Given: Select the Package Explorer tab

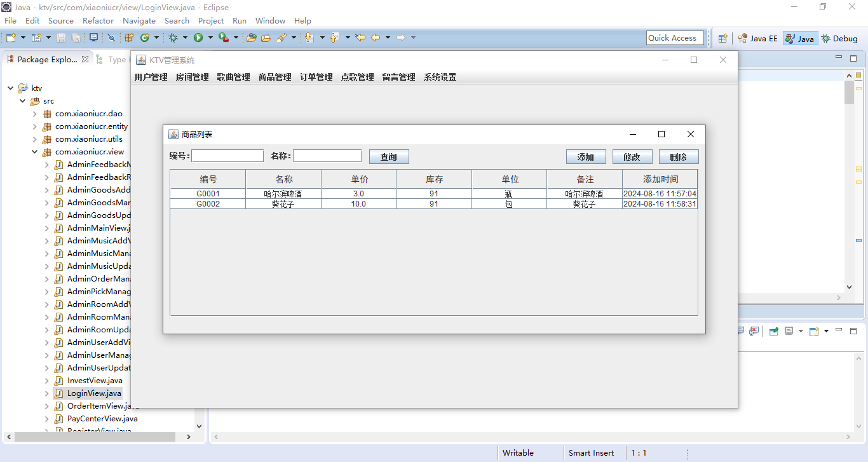Looking at the screenshot, I should coord(47,59).
